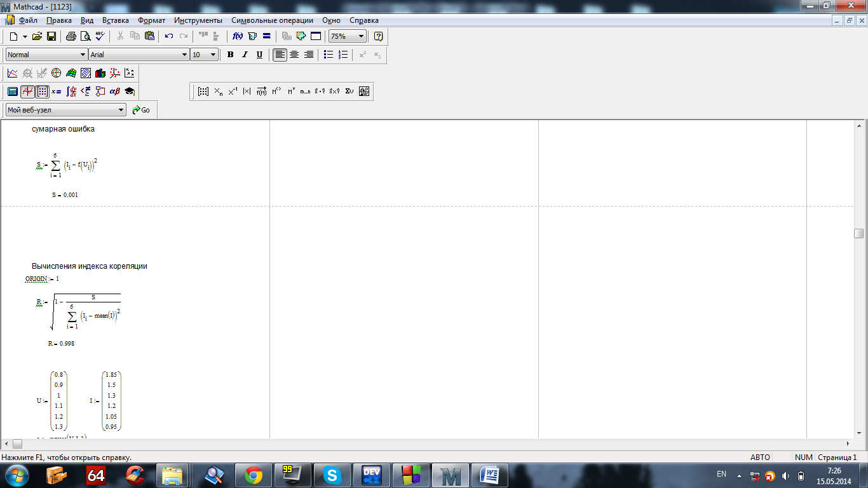Paste from clipboard toolbar icon
This screenshot has width=868, height=488.
pos(149,36)
